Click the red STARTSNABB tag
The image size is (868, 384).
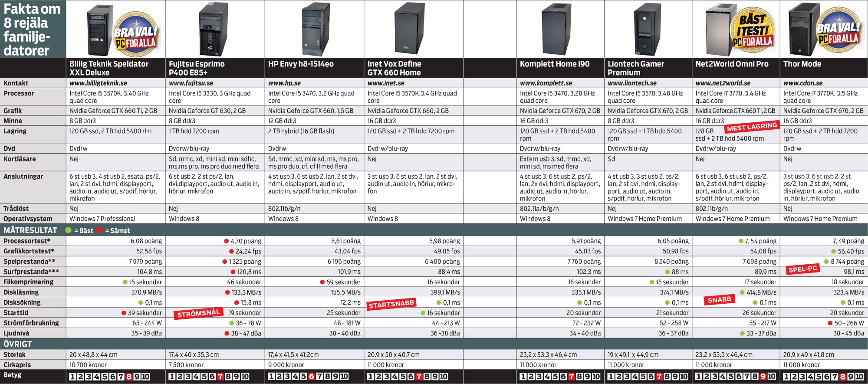(x=391, y=304)
